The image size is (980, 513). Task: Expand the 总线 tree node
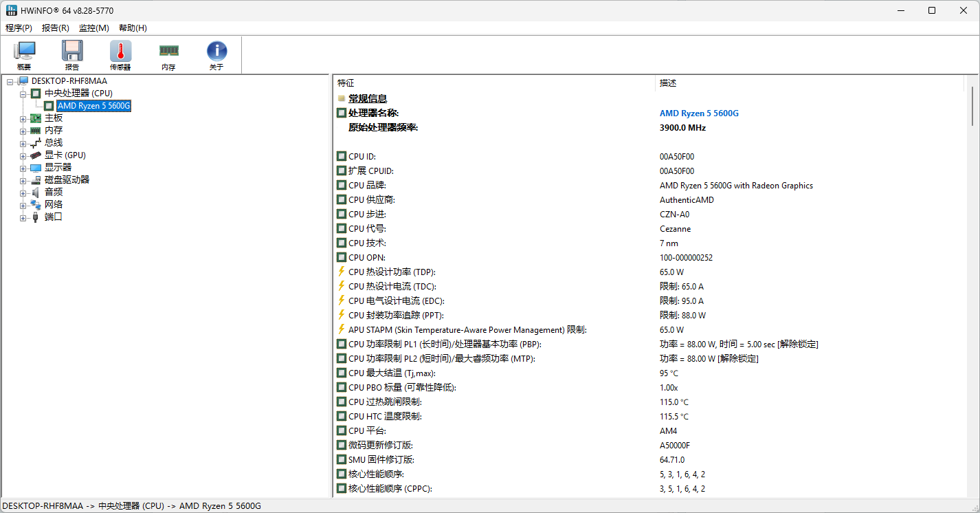(x=23, y=143)
